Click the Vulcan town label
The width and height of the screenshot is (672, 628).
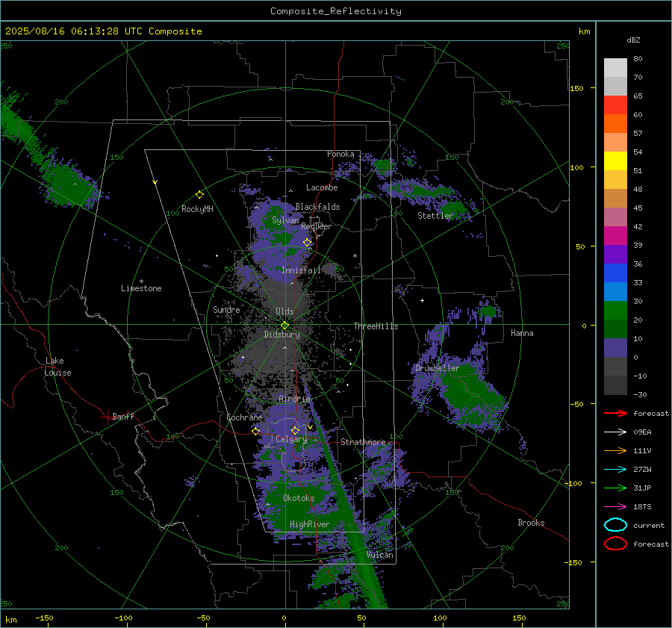pyautogui.click(x=380, y=555)
